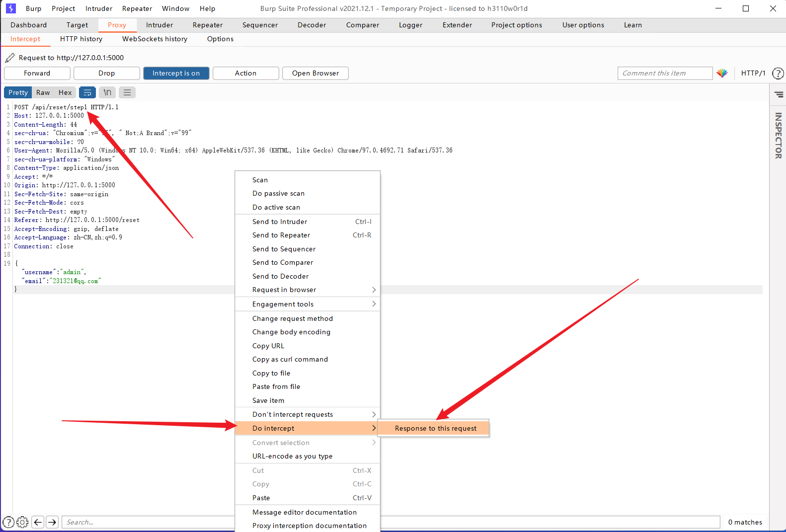Choose Copy as curl command
The width and height of the screenshot is (786, 532).
(308, 359)
